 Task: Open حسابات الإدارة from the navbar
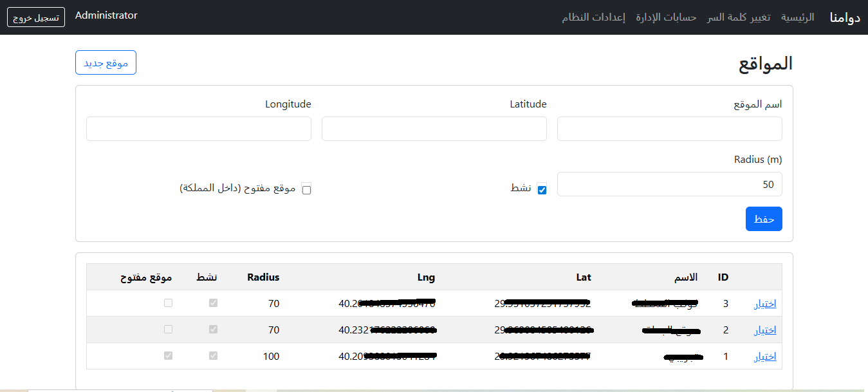[665, 17]
